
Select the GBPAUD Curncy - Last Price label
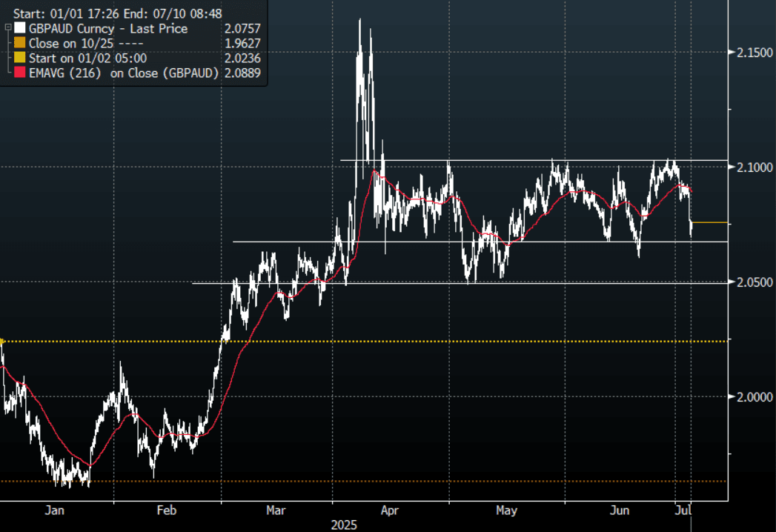[108, 29]
